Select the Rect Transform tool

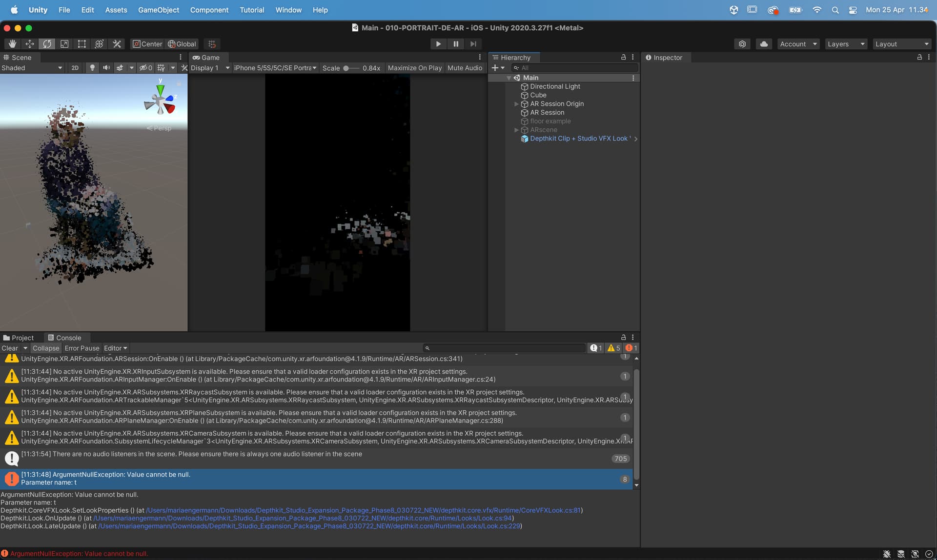pos(82,44)
